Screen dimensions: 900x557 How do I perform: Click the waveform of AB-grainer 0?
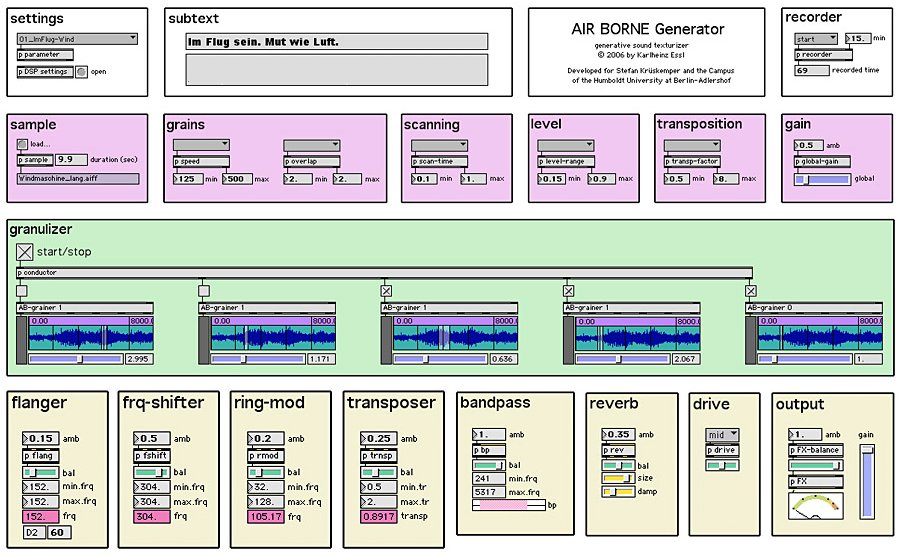(x=818, y=334)
